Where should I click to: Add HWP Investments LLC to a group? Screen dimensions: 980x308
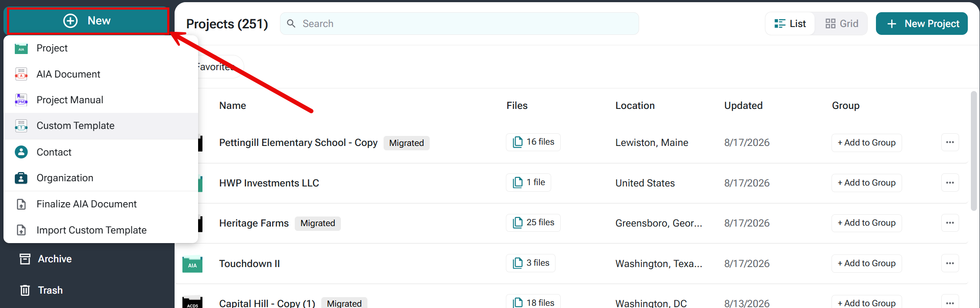pos(866,183)
